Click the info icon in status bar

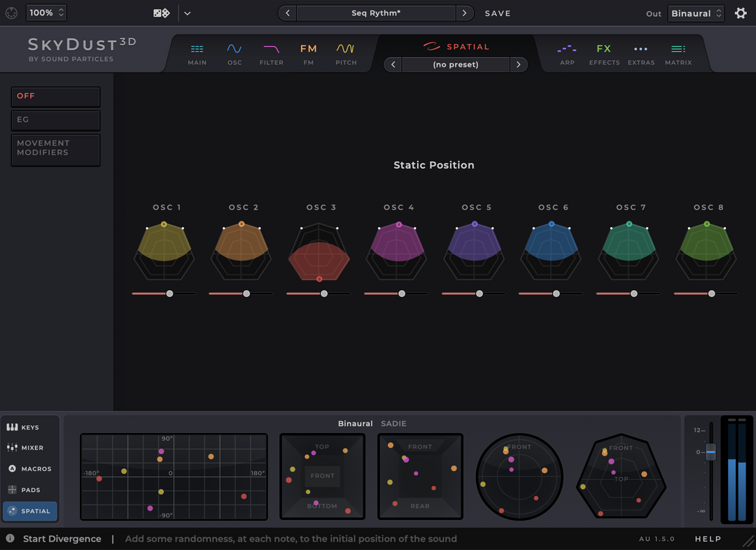pos(10,538)
